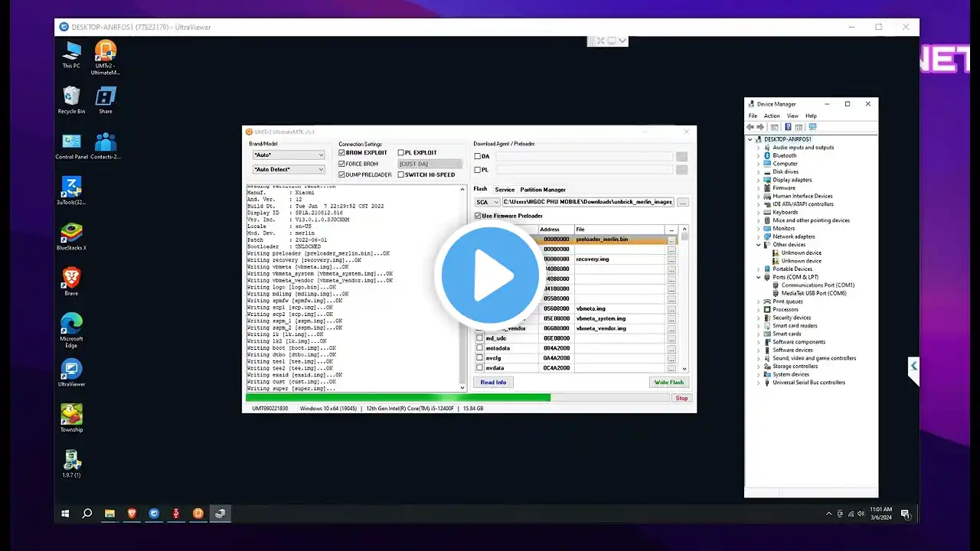This screenshot has width=980, height=551.
Task: Open the *Auto* brand dropdown
Action: coord(289,155)
